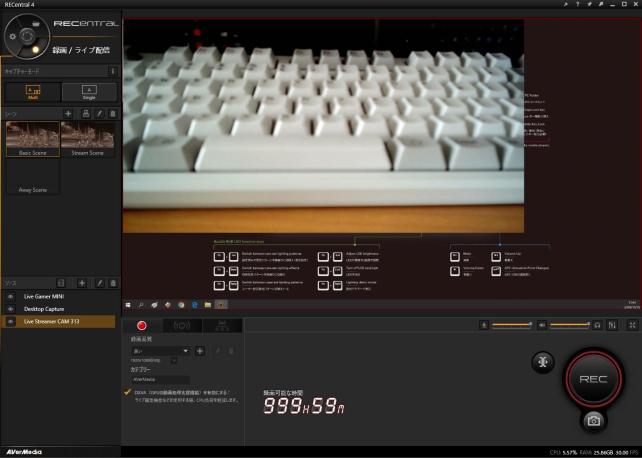Open settings gear in RECentral wheel
The image size is (642, 458).
pyautogui.click(x=13, y=37)
